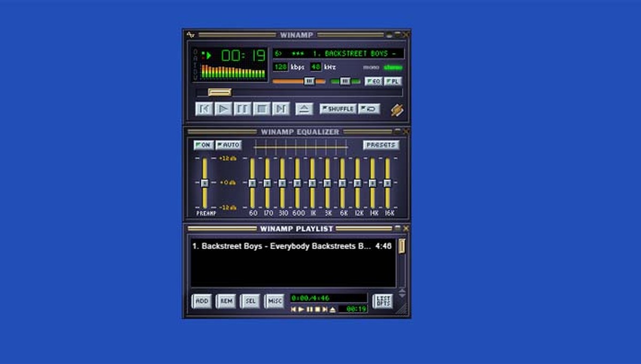This screenshot has width=641, height=364.
Task: Go to the previous track
Action: tap(205, 109)
